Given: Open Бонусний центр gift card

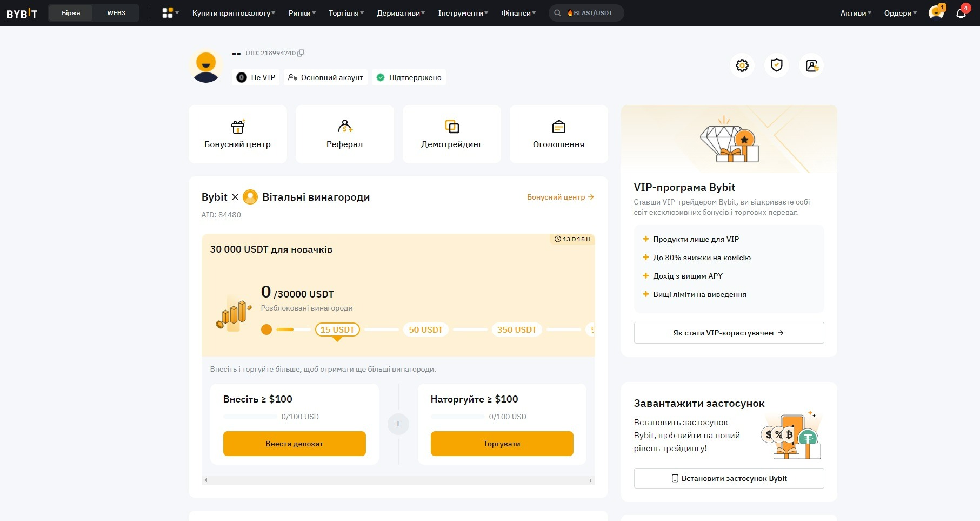Looking at the screenshot, I should coord(238,134).
